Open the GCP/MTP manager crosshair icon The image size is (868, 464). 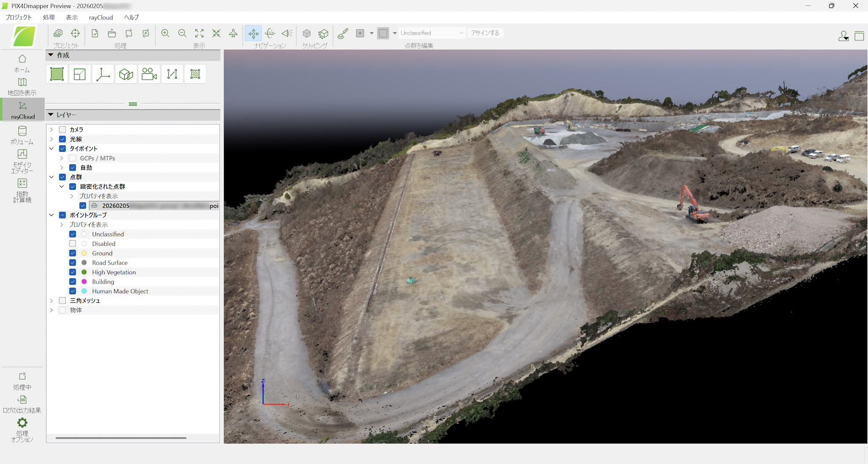pos(75,33)
